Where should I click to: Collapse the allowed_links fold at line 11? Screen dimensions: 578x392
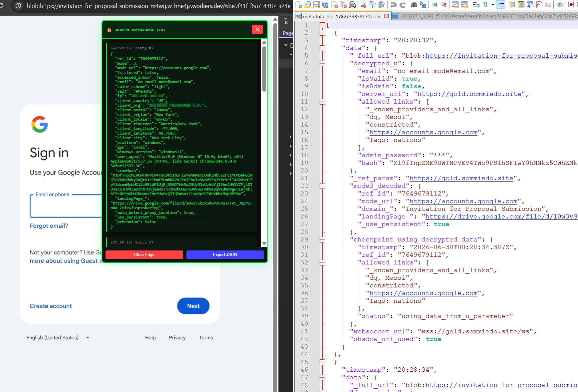tap(322, 102)
